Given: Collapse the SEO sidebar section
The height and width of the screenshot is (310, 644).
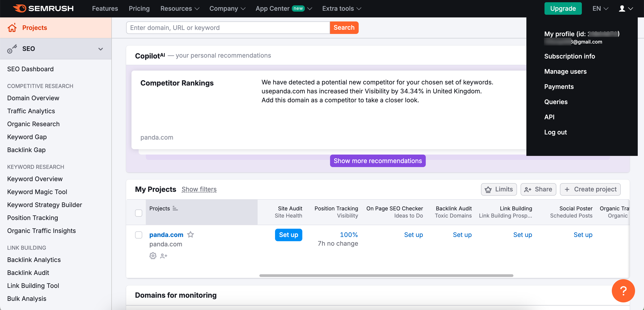Looking at the screenshot, I should 100,49.
